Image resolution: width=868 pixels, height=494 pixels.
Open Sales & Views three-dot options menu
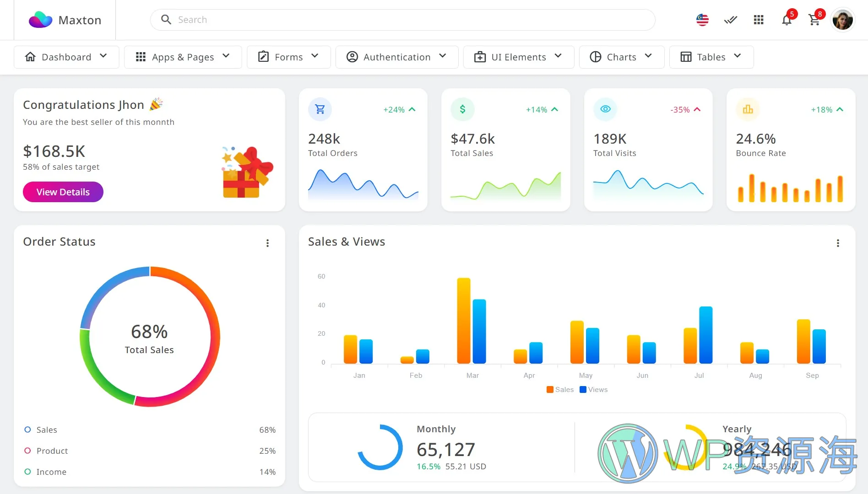(x=838, y=243)
